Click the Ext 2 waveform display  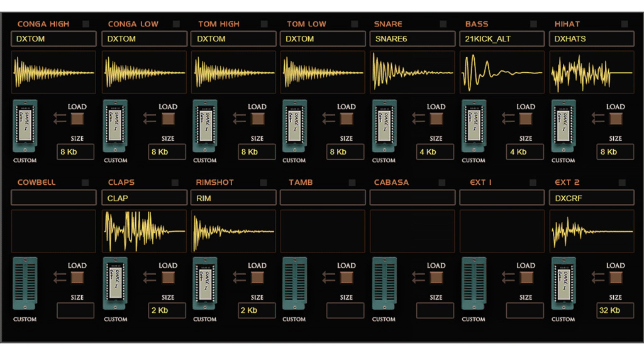[592, 231]
